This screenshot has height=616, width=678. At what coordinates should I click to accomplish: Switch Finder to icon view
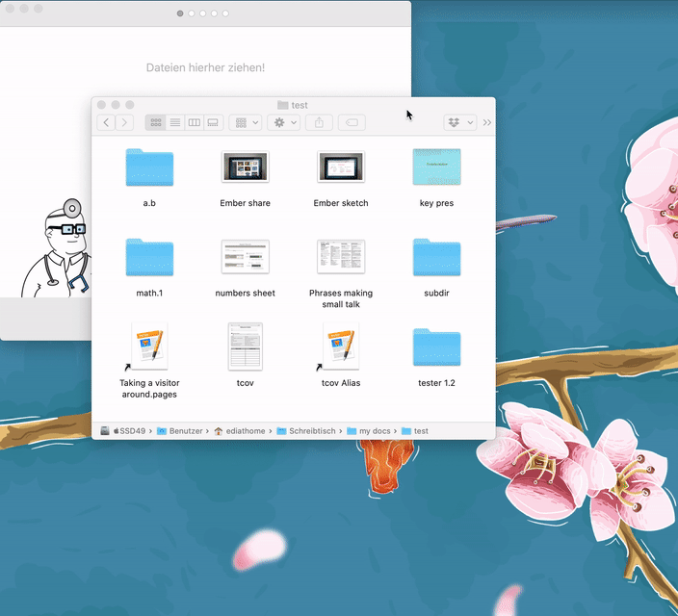pyautogui.click(x=156, y=122)
